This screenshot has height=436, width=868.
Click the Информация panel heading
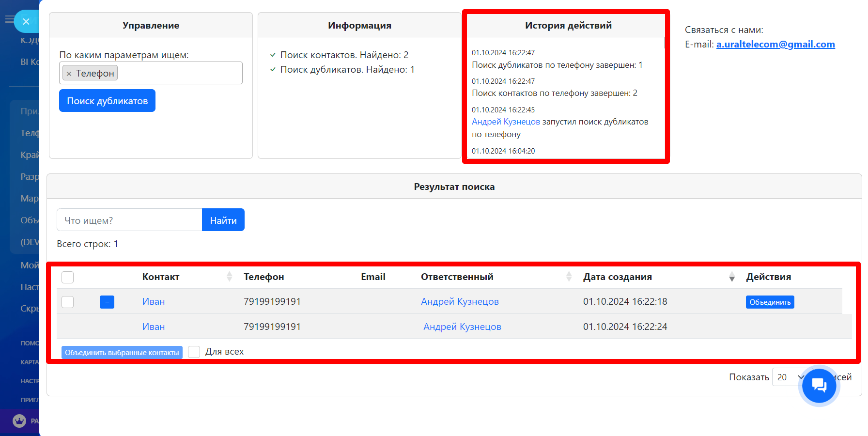pos(359,25)
